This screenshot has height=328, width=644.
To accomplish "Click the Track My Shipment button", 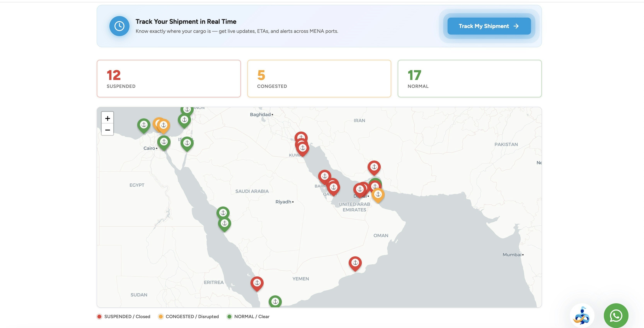I will click(489, 26).
